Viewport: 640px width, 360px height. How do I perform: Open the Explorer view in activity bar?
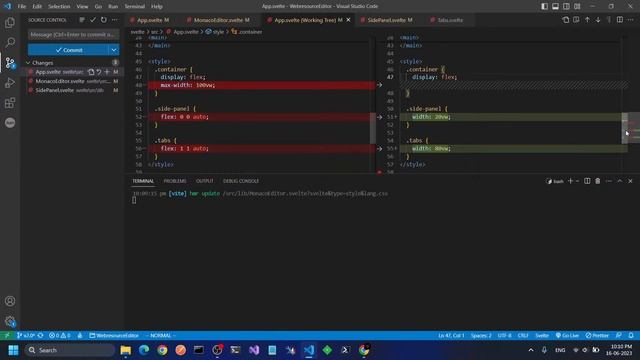point(10,23)
